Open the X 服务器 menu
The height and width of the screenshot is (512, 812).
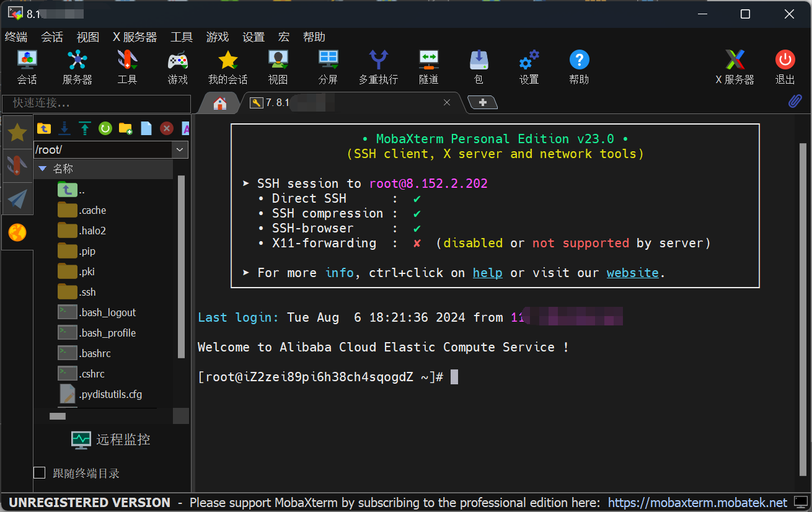click(x=135, y=37)
